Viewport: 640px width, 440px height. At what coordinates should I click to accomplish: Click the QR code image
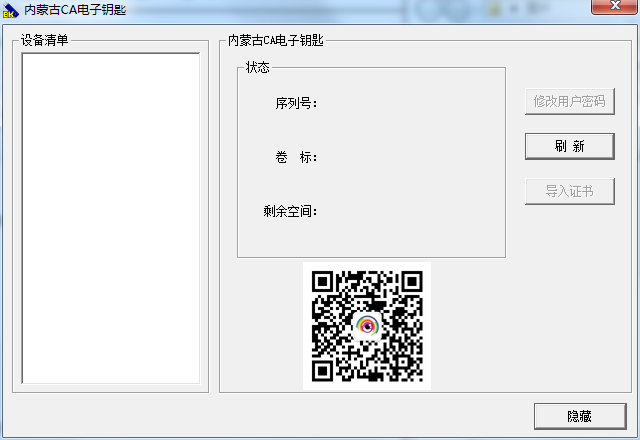(x=367, y=326)
